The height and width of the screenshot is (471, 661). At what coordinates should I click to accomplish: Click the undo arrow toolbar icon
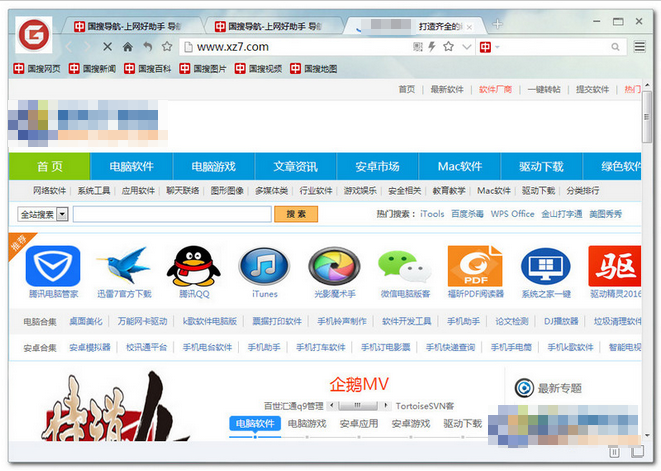coord(148,47)
